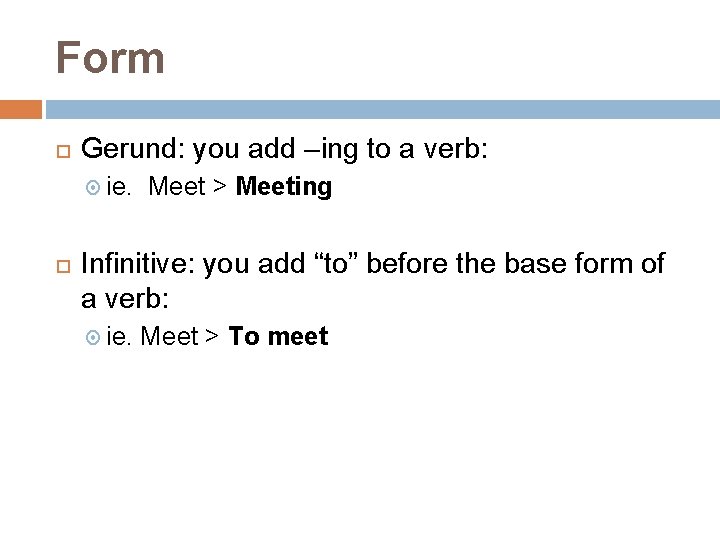Click the square bullet before 'Gerund'
The width and height of the screenshot is (720, 540).
point(63,152)
